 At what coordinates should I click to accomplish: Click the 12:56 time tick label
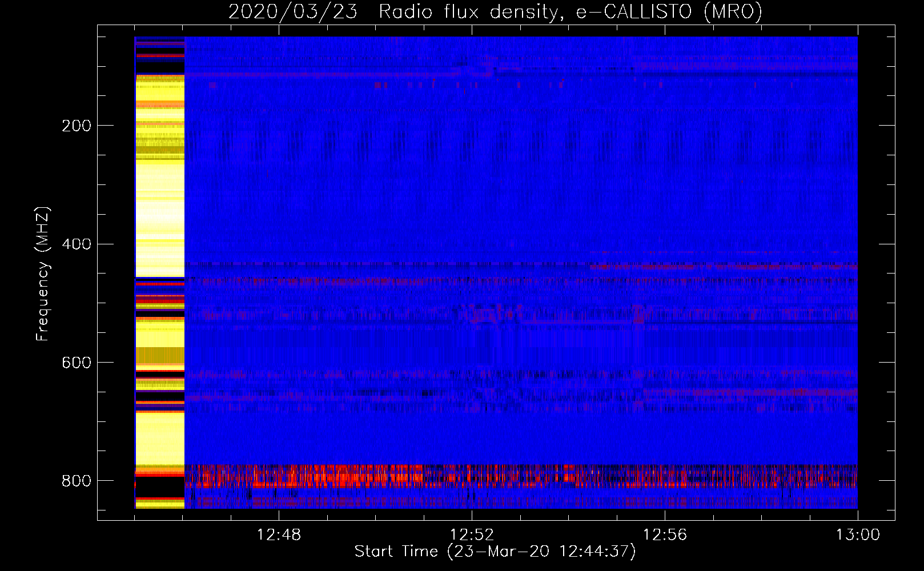click(x=665, y=535)
